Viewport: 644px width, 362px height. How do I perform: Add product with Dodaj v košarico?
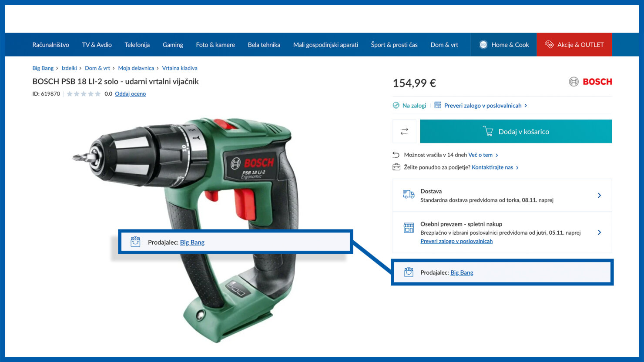516,131
